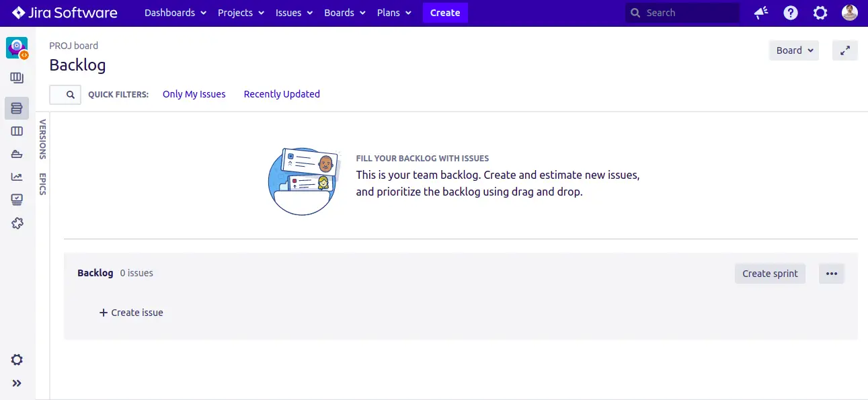
Task: Open the feedback megaphone icon
Action: tap(761, 13)
